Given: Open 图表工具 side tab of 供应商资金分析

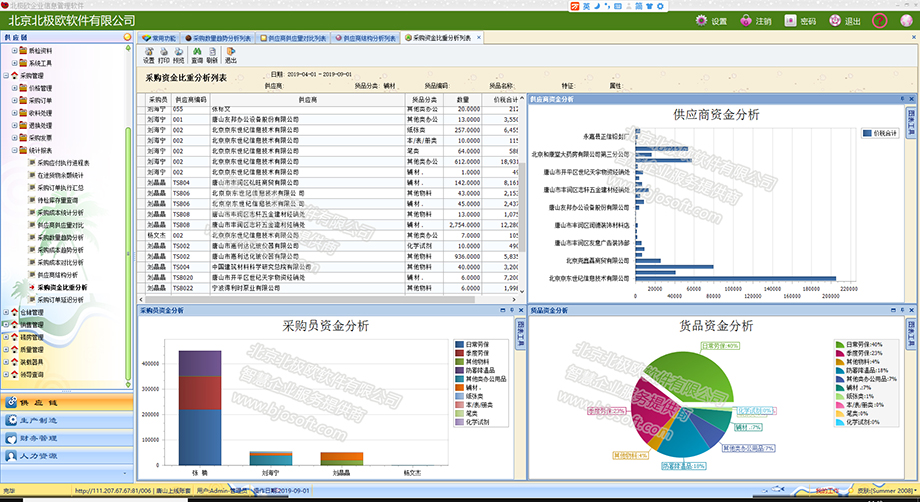Looking at the screenshot, I should click(x=911, y=123).
